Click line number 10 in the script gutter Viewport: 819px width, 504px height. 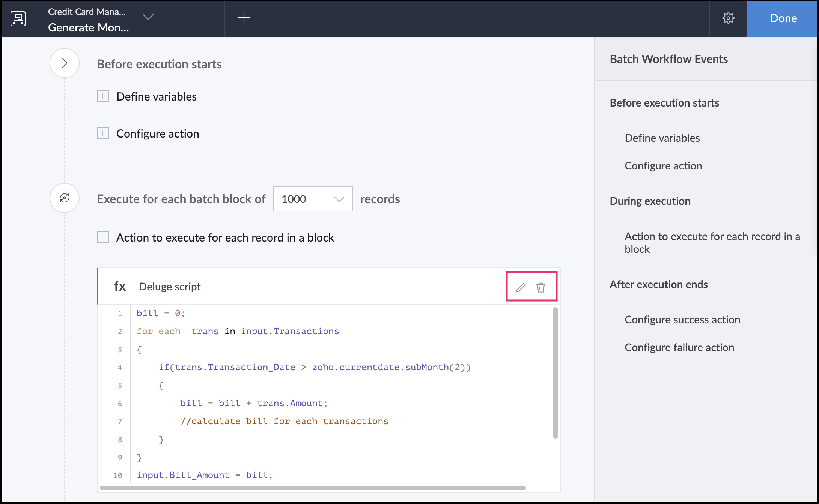click(118, 475)
